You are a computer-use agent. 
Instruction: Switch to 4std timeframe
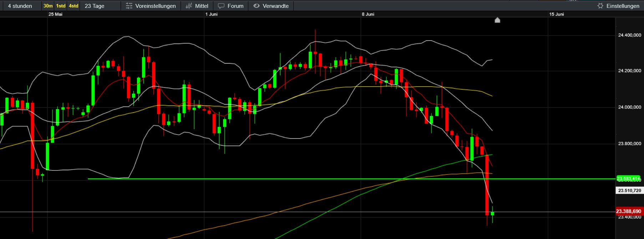73,6
